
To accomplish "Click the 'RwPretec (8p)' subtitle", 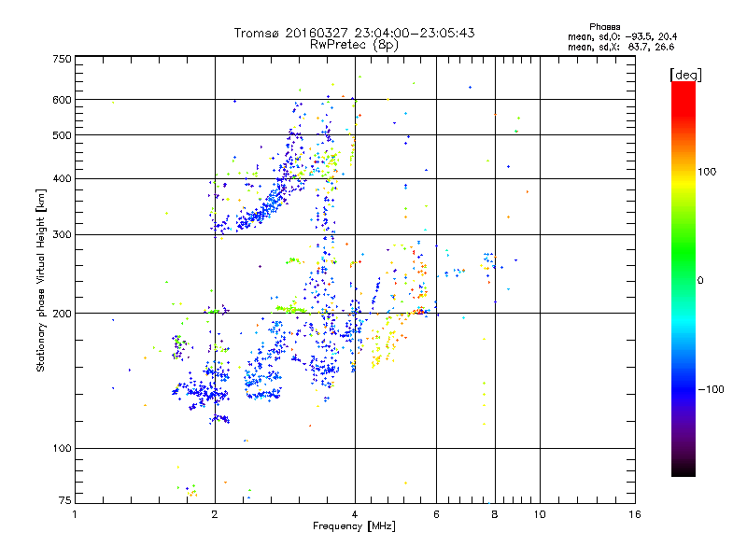I will 354,45.
